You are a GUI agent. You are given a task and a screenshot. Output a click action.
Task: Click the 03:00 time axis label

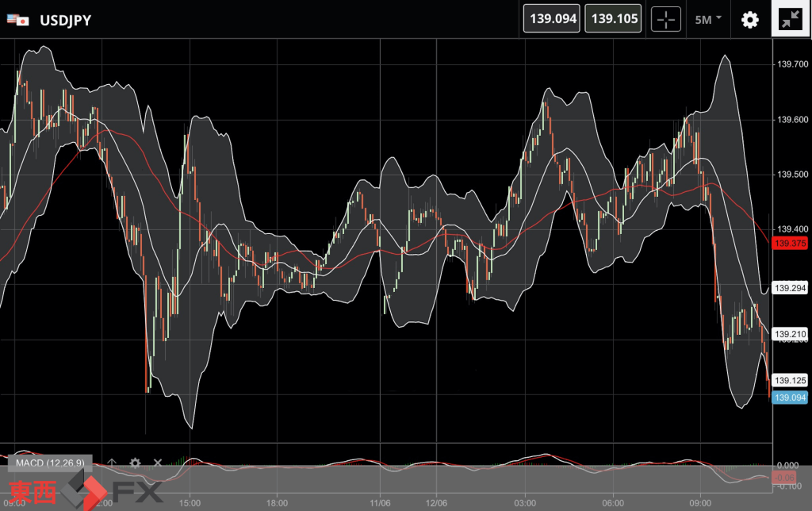[525, 503]
